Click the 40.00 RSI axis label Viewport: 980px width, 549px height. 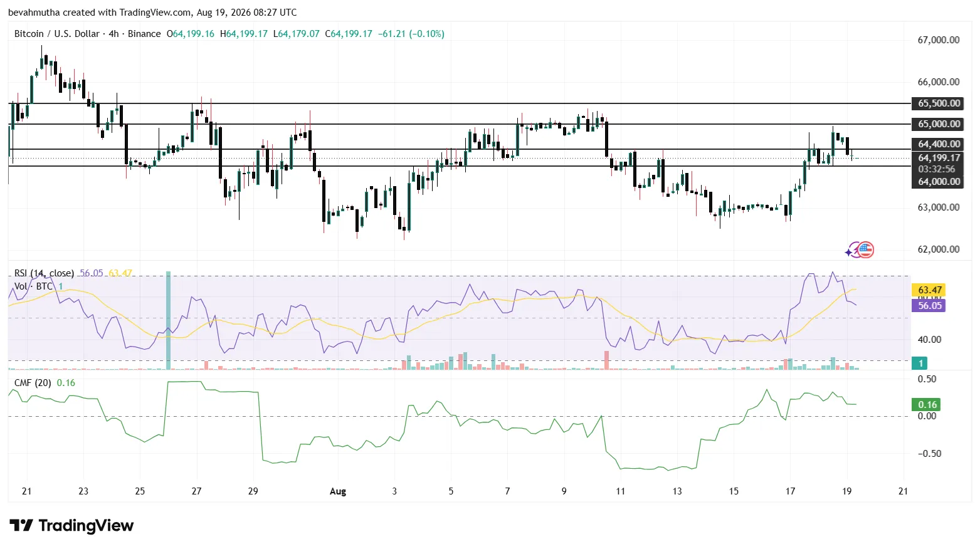click(x=930, y=340)
